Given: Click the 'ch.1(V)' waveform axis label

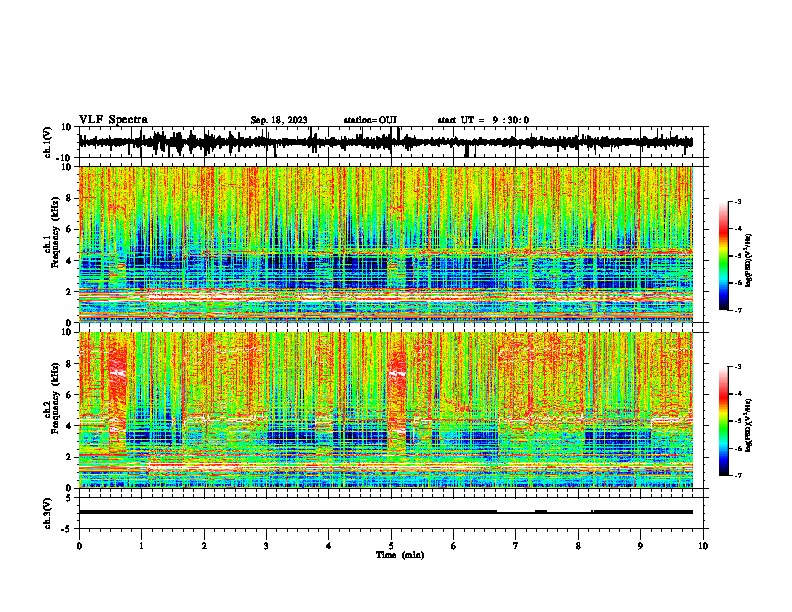Looking at the screenshot, I should [48, 142].
